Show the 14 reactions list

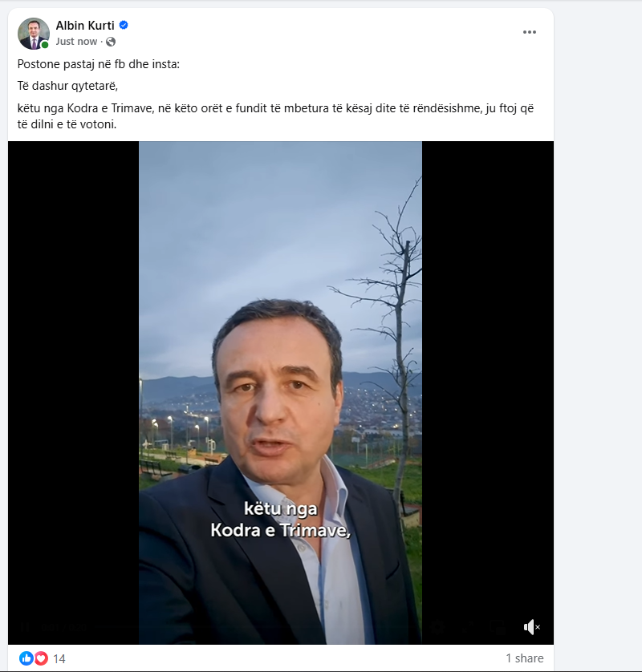(x=59, y=658)
